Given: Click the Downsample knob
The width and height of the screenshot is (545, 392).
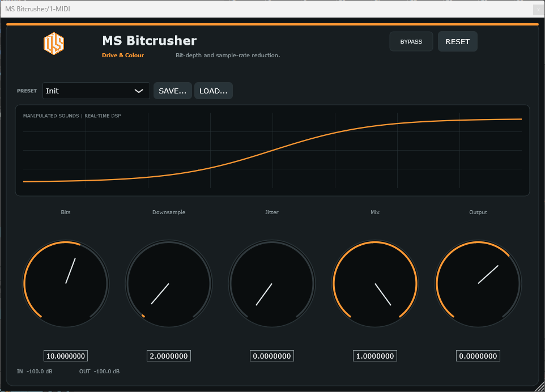Looking at the screenshot, I should (169, 284).
